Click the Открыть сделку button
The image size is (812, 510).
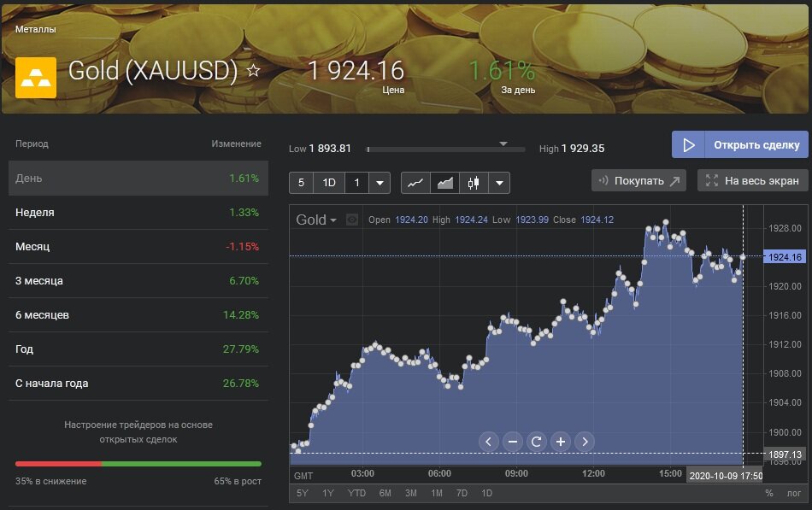pyautogui.click(x=739, y=144)
